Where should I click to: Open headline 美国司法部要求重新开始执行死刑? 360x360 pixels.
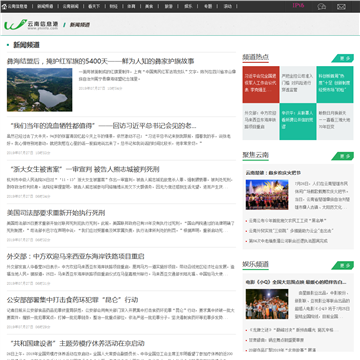tap(56, 213)
